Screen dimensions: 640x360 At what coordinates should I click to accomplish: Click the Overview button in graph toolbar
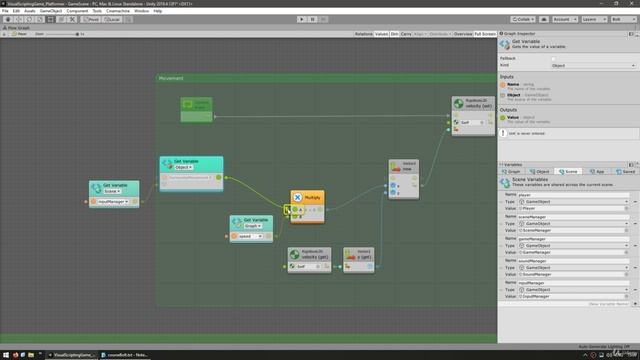tap(463, 34)
